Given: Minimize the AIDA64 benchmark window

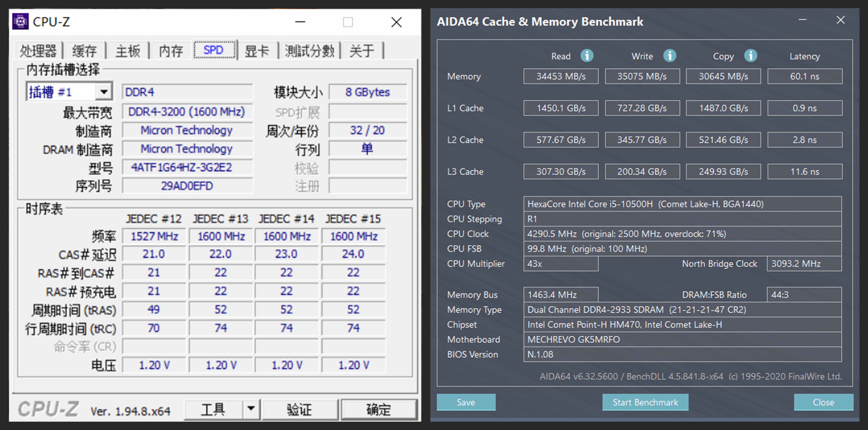Looking at the screenshot, I should tap(802, 20).
